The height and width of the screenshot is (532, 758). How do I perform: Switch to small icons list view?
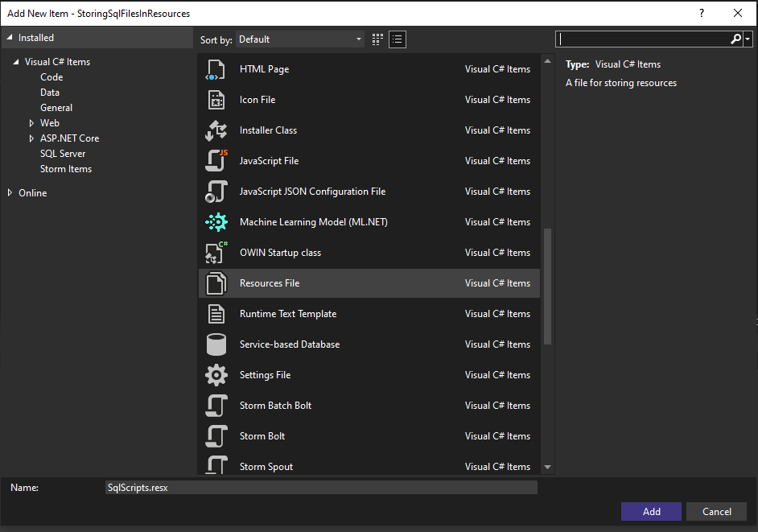click(398, 39)
